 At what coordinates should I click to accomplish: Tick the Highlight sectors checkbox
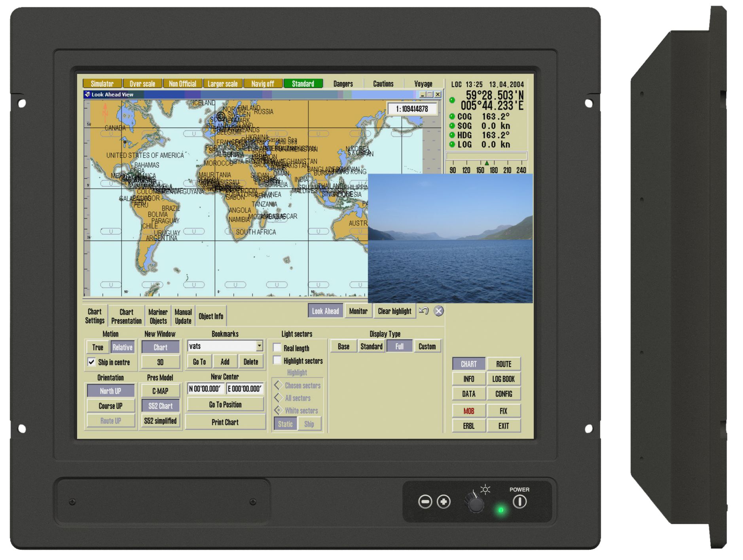click(x=277, y=360)
